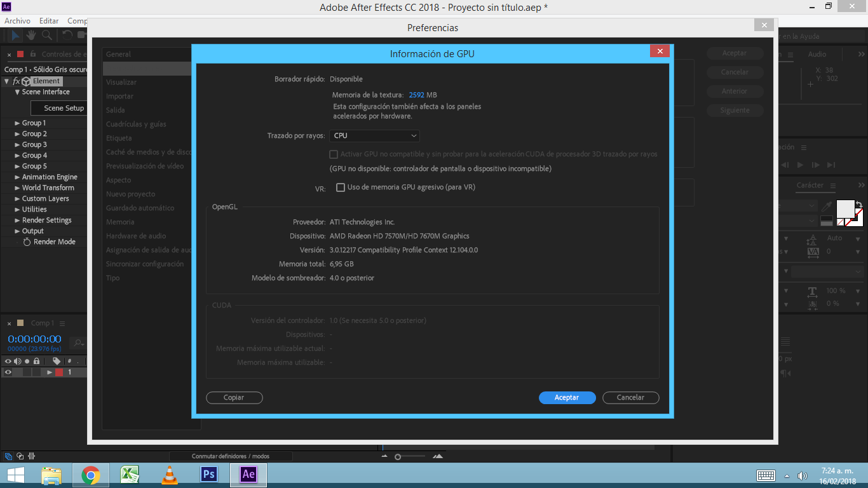868x488 pixels.
Task: Open Photoshop from the taskbar
Action: 208,475
